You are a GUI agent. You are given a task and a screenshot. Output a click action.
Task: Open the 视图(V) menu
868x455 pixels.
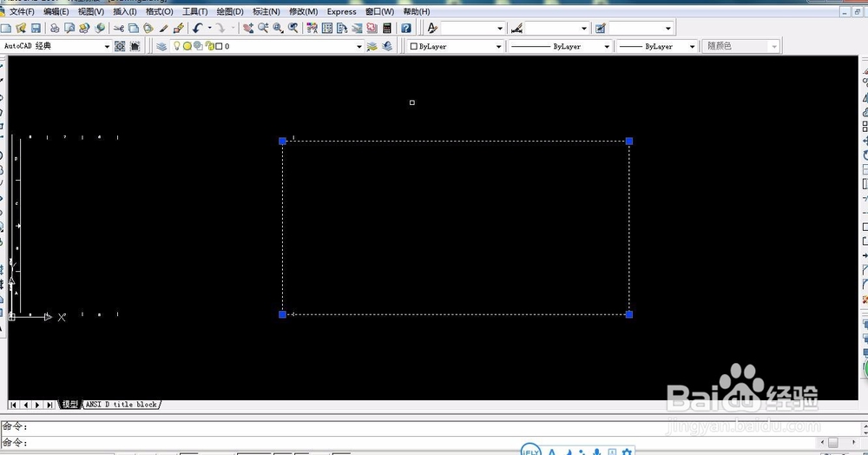[x=91, y=11]
